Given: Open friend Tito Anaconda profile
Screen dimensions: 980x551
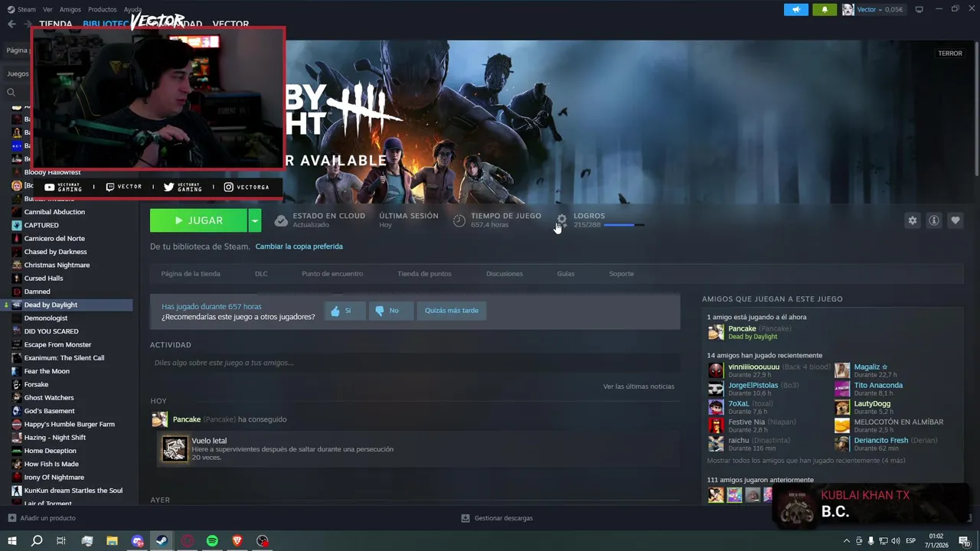Looking at the screenshot, I should [x=878, y=386].
